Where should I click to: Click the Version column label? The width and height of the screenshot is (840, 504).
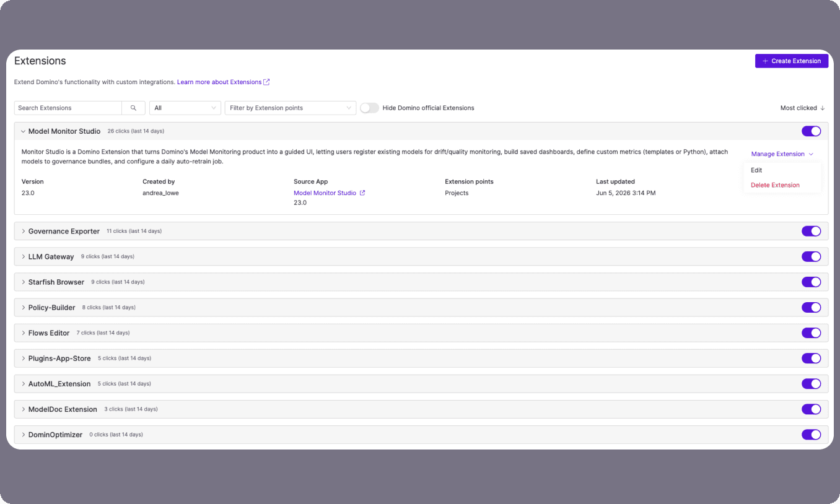point(33,181)
